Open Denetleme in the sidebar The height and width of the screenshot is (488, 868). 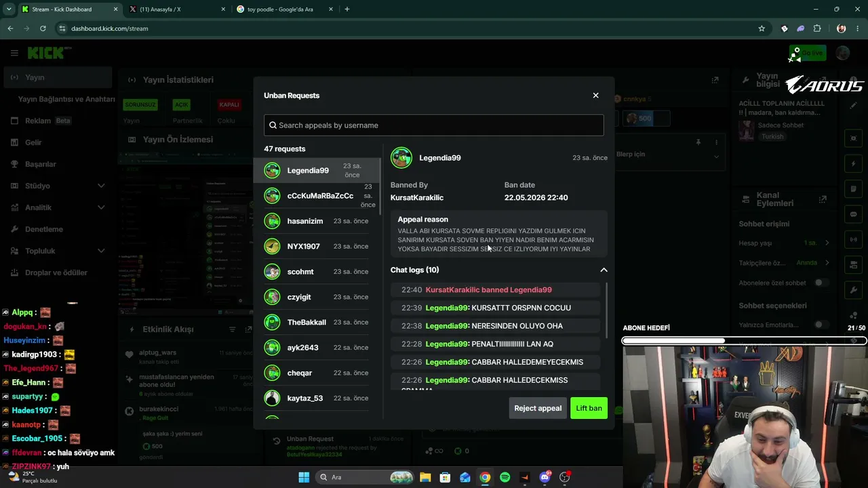pos(58,229)
